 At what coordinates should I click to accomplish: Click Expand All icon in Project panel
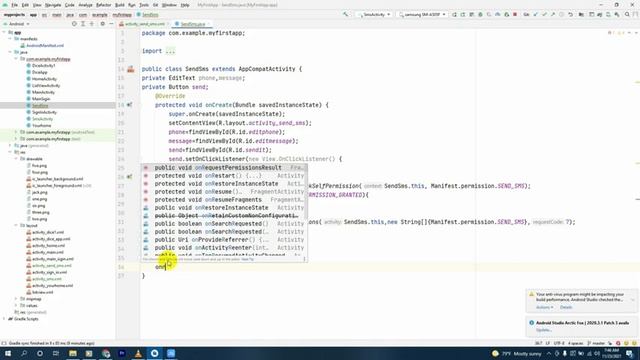click(x=83, y=24)
